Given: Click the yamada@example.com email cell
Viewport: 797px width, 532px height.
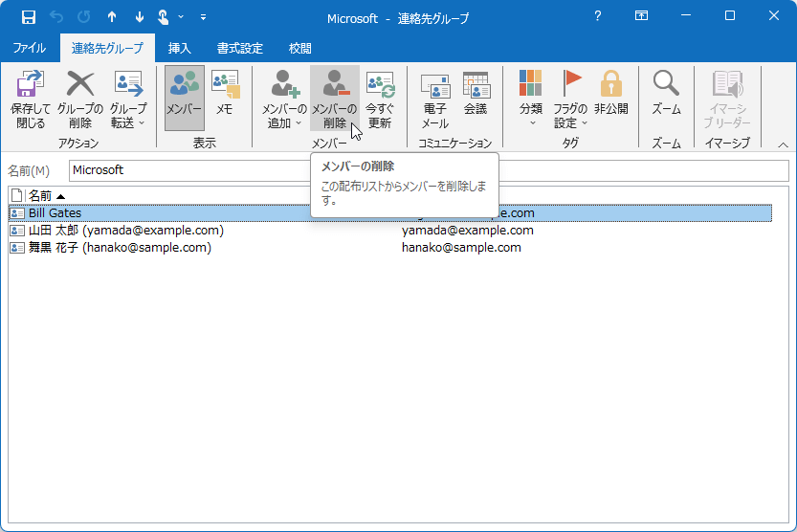Looking at the screenshot, I should pyautogui.click(x=468, y=231).
